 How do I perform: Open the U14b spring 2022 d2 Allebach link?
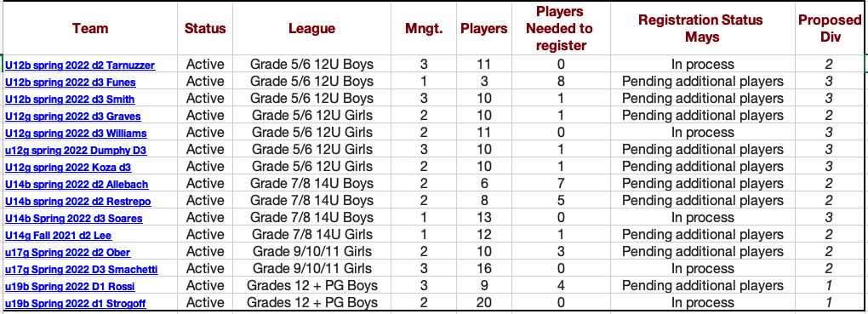click(x=77, y=185)
